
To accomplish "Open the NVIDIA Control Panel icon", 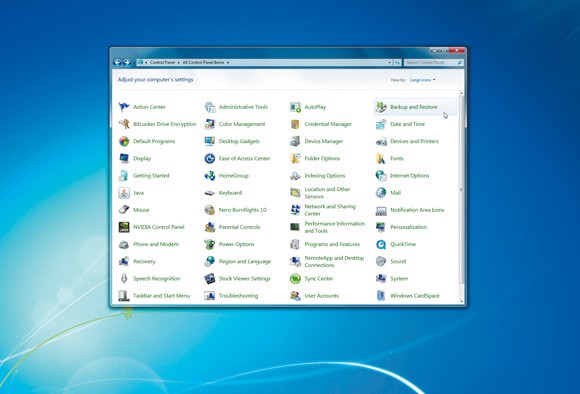I will 124,227.
